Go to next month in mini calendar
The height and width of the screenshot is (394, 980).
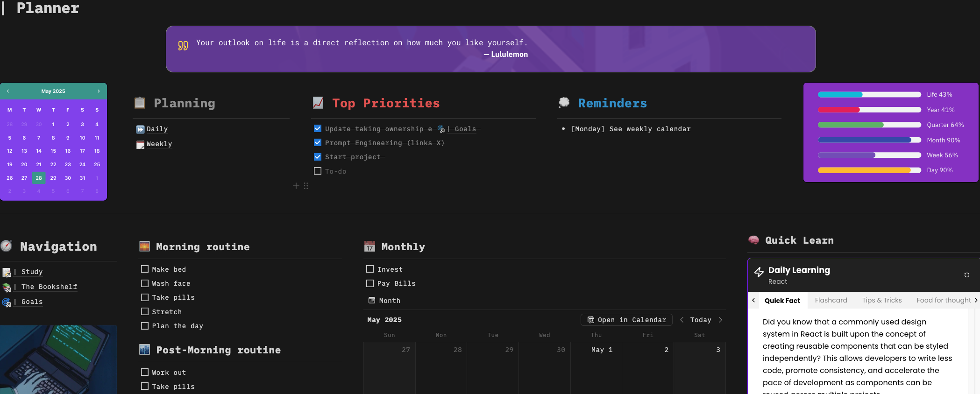[99, 91]
